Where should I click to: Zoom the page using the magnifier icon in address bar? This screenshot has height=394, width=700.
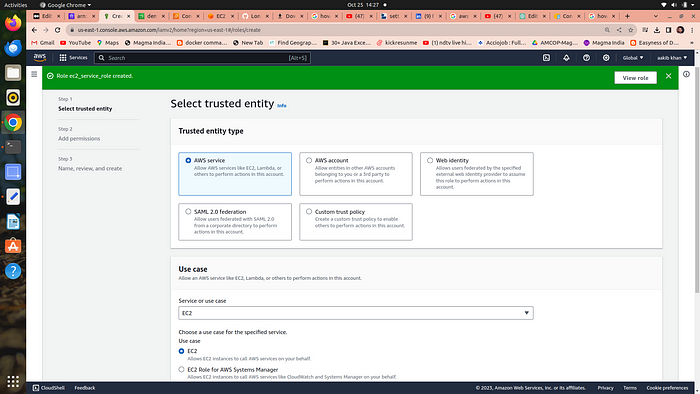pos(607,30)
